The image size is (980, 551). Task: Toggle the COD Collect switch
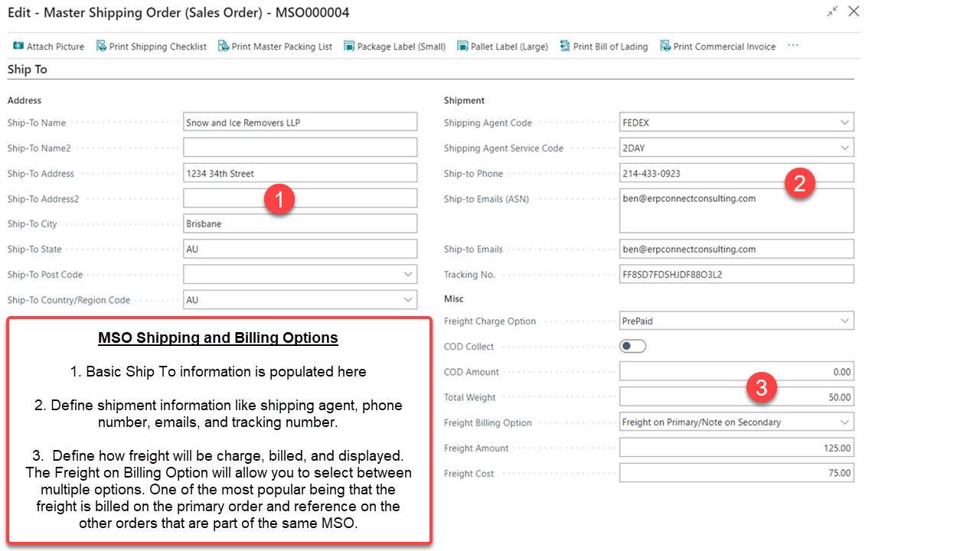632,347
